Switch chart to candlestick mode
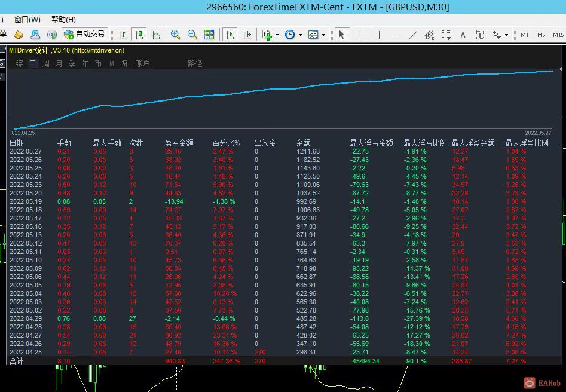566x392 pixels. pos(139,35)
